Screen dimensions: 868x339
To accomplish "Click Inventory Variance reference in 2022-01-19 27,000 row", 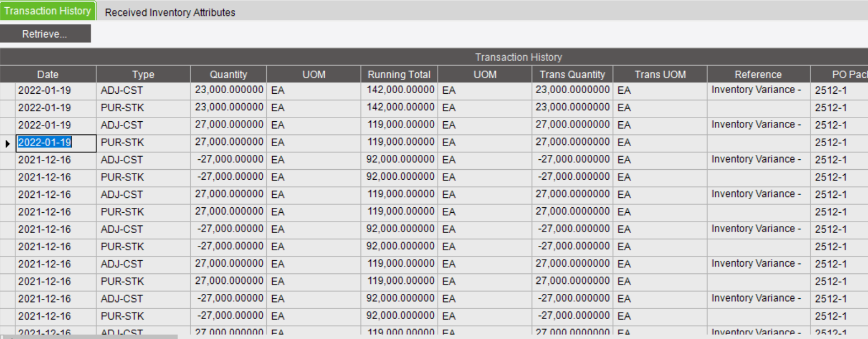I will (758, 125).
